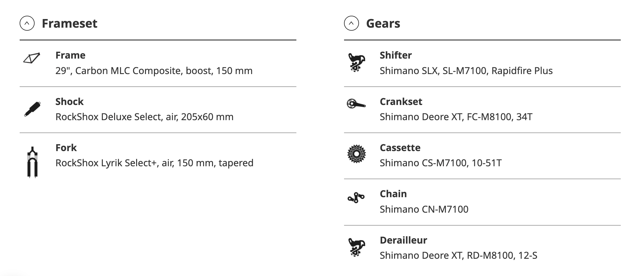Image resolution: width=644 pixels, height=276 pixels.
Task: Click the Shimano Deore XT FC-M8100 text
Action: click(x=456, y=117)
